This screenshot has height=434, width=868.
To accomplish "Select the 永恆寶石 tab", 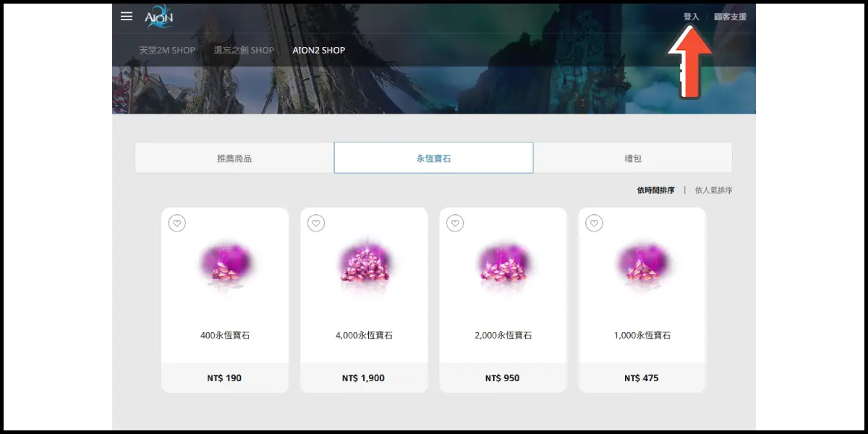I will (x=433, y=158).
